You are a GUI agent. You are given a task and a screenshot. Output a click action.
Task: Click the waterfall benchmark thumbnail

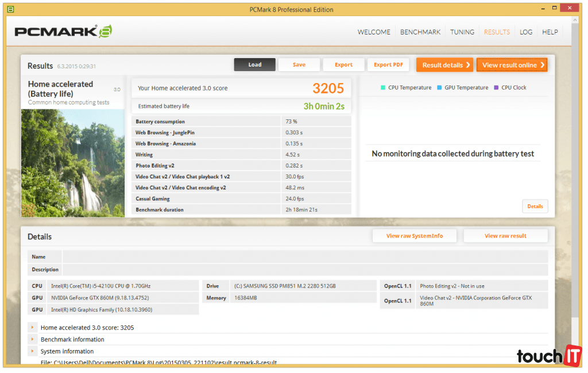(73, 163)
